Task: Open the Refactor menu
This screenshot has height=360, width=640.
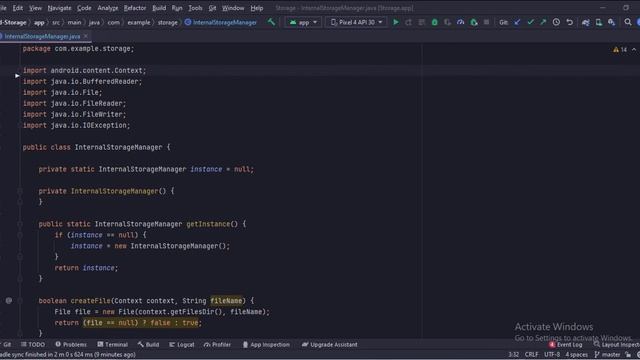Action: pyautogui.click(x=135, y=8)
